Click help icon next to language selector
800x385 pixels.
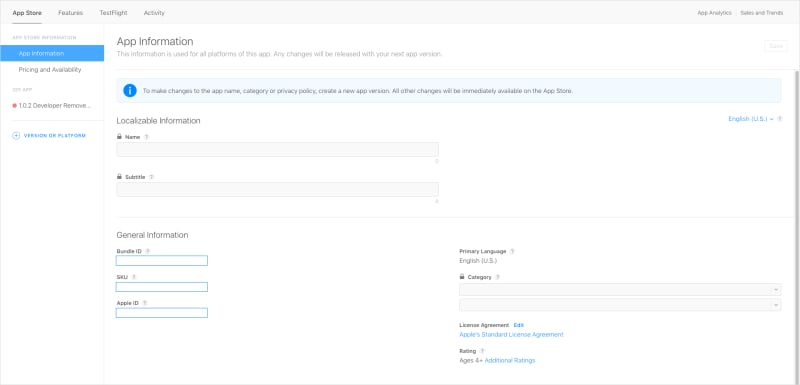pos(780,119)
